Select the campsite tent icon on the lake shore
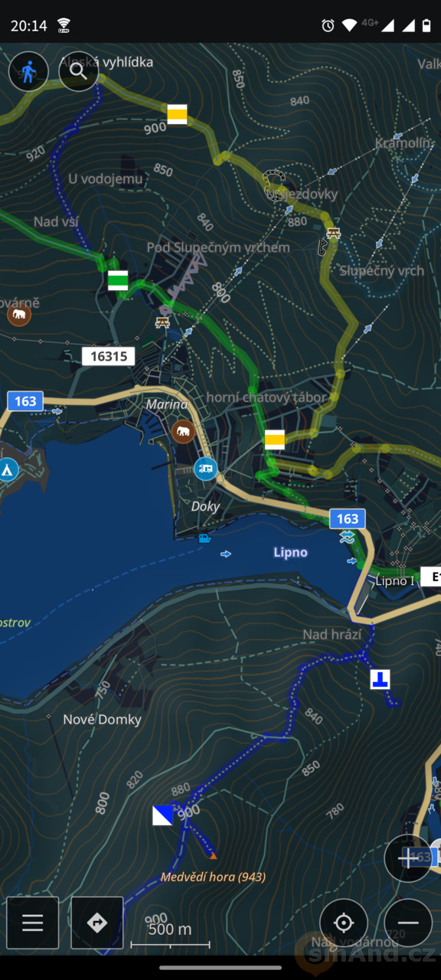Screen dimensions: 441x980 coord(8,469)
